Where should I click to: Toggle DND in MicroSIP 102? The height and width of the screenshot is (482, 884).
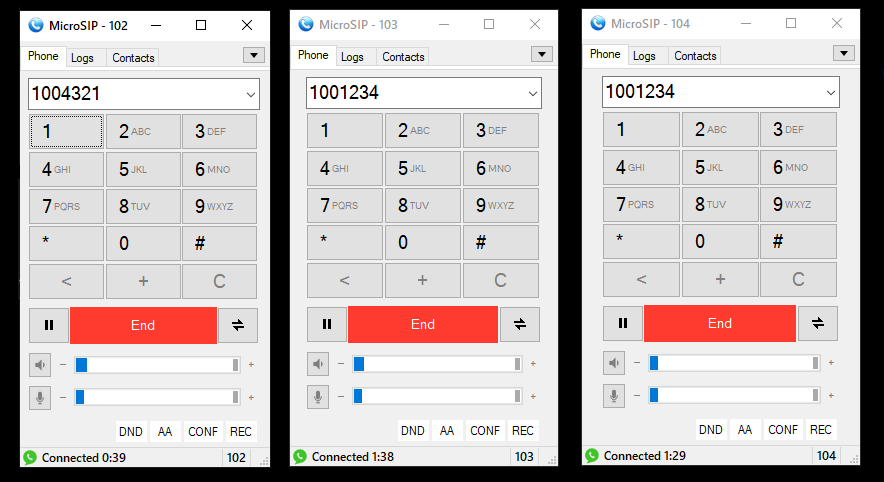tap(131, 431)
